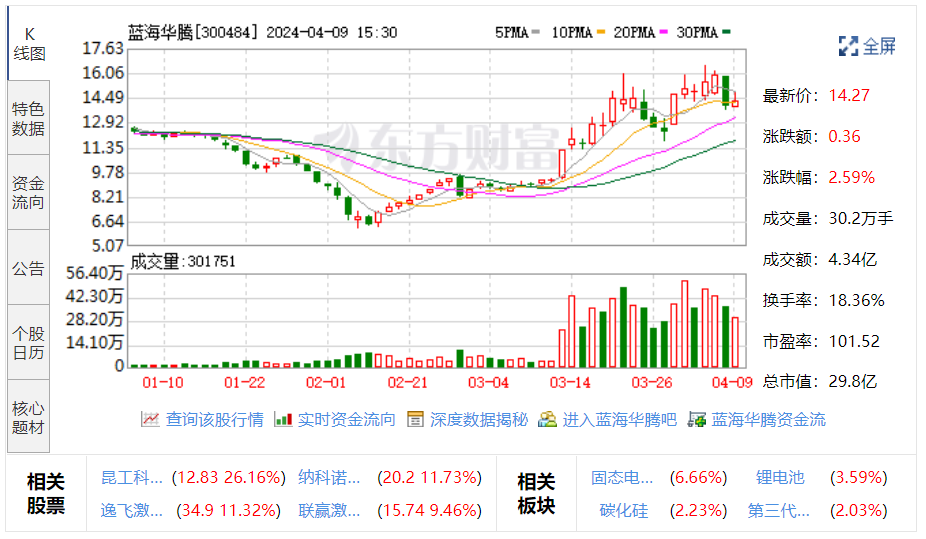Viewport: 926px width, 539px height.
Task: Open related stock 纳科诺... link
Action: [329, 477]
